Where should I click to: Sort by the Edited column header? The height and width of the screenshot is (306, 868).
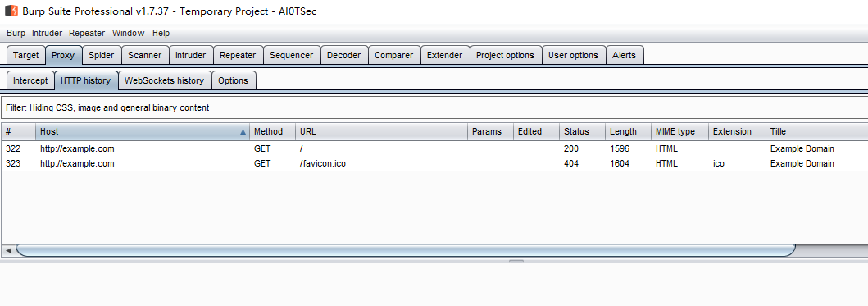click(x=536, y=131)
